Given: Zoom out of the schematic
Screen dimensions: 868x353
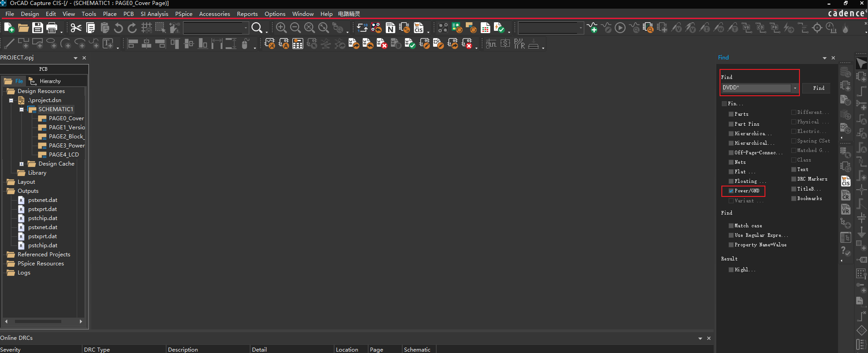Looking at the screenshot, I should point(296,28).
